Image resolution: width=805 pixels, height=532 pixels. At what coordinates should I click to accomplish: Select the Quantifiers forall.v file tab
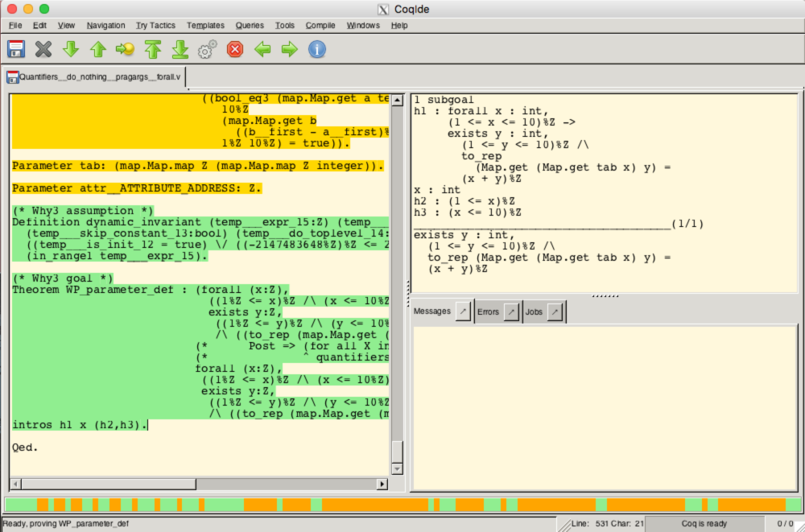[x=93, y=77]
